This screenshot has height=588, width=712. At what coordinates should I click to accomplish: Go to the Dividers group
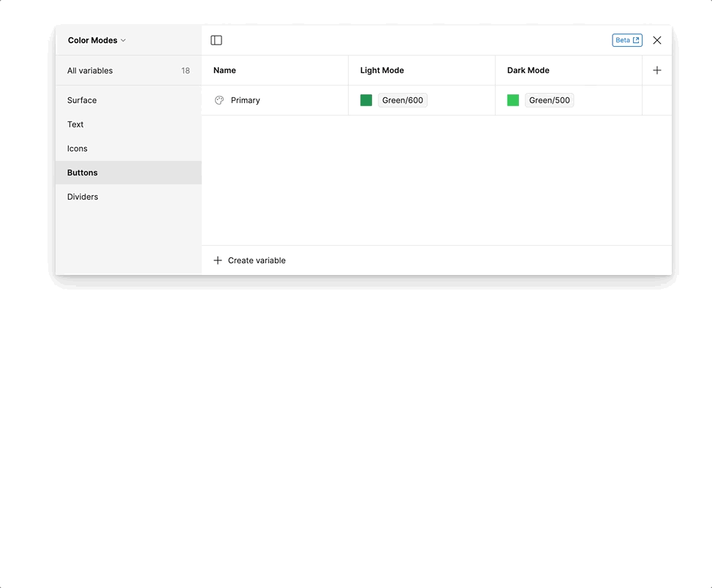(x=83, y=197)
